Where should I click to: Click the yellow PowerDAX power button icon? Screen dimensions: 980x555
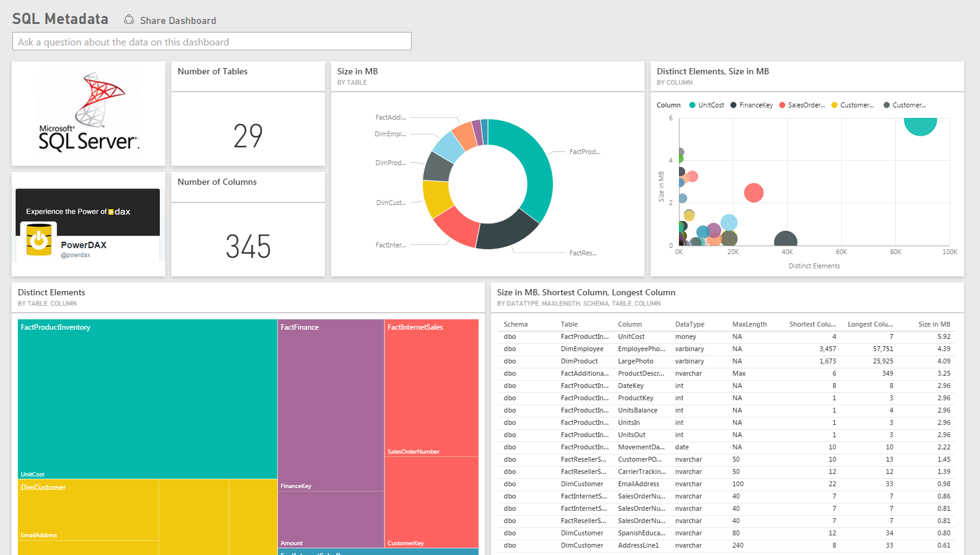39,239
